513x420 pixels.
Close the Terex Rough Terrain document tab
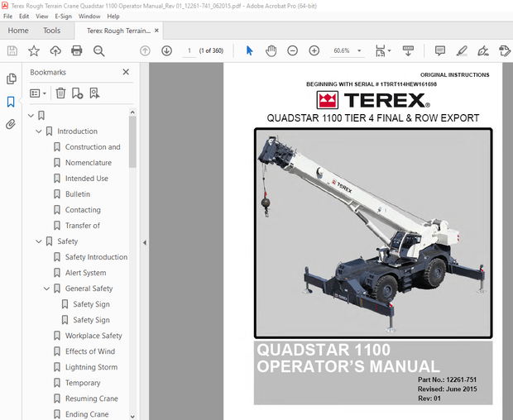pyautogui.click(x=156, y=31)
